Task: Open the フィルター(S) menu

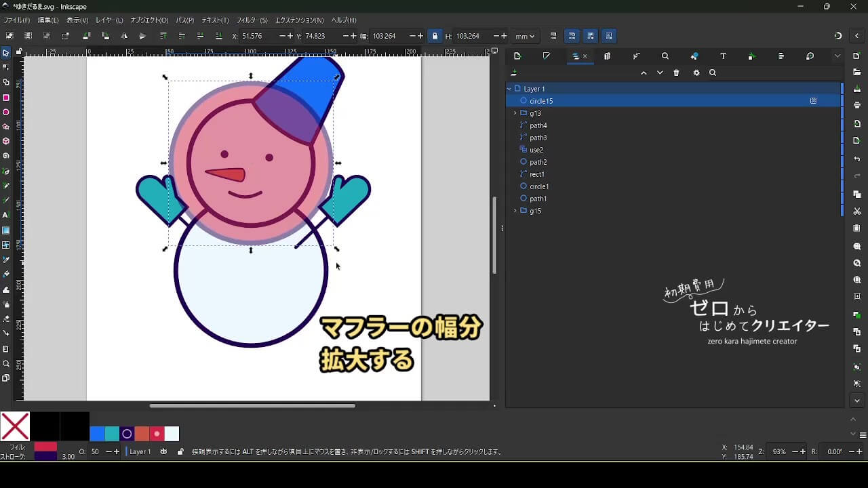Action: coord(252,20)
